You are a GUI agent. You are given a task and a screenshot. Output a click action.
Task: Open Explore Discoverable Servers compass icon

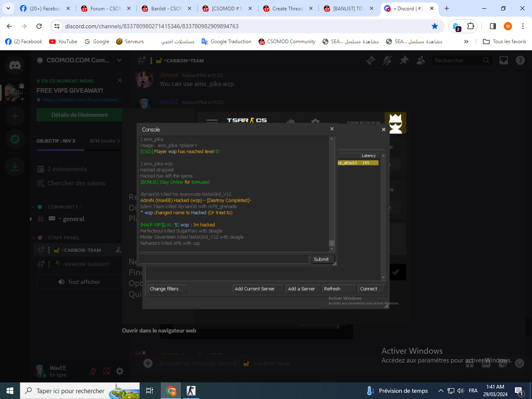[x=15, y=139]
